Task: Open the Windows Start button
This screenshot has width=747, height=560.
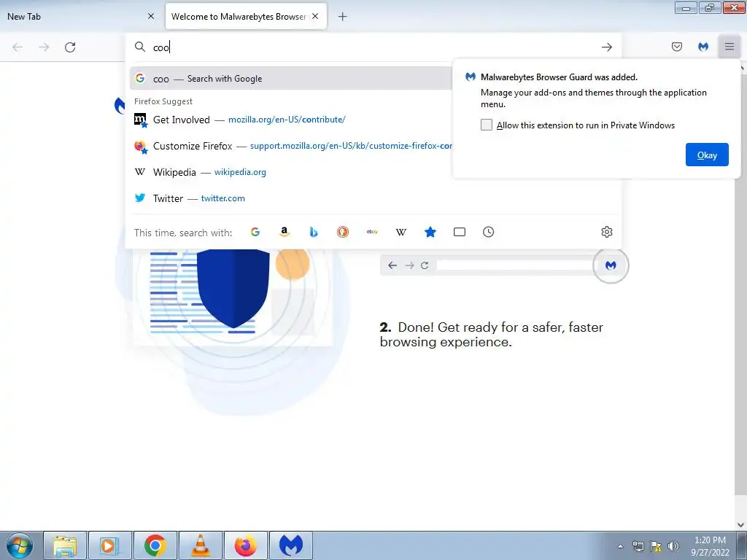Action: [20, 545]
